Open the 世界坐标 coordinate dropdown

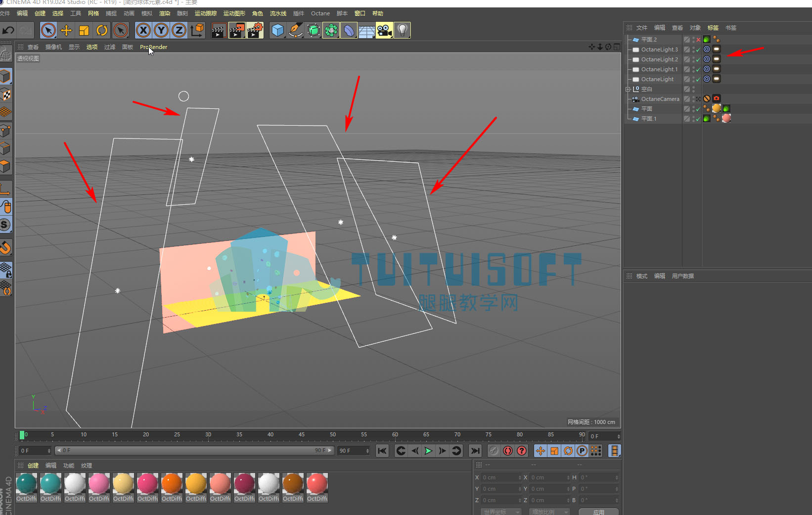(x=501, y=512)
